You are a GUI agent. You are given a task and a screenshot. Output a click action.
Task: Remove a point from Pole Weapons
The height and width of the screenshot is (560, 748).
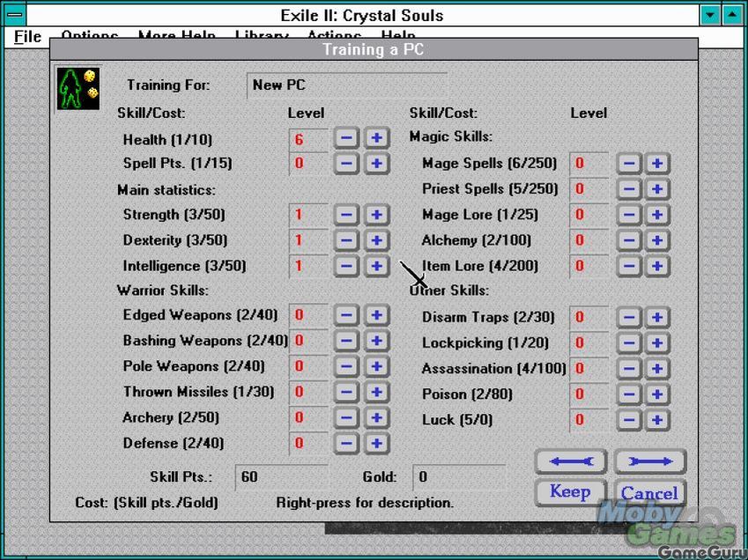pos(347,366)
